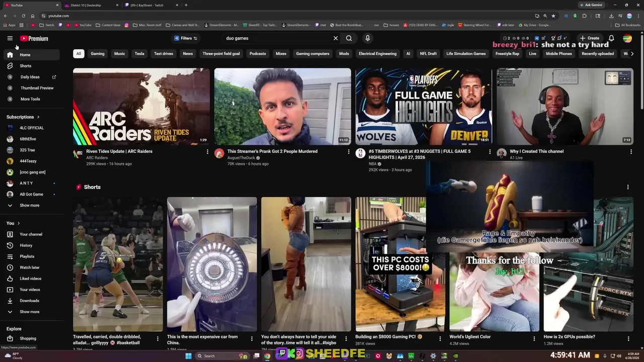Open the Create button menu

(590, 38)
